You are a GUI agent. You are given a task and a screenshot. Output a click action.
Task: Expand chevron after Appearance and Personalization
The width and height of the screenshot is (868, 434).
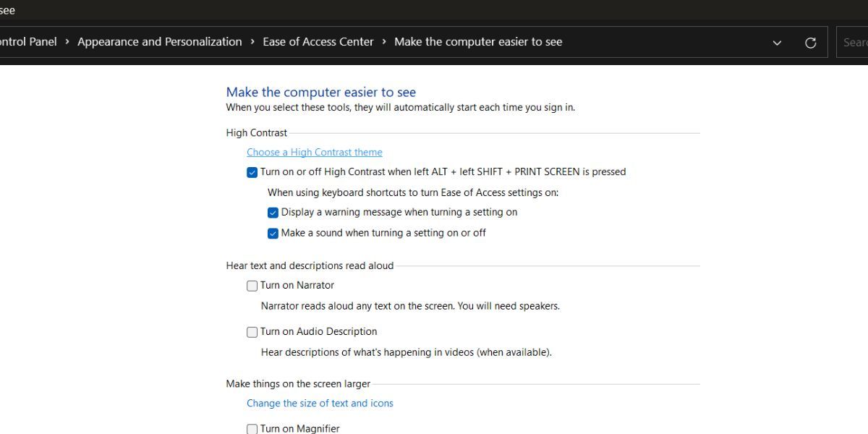click(x=252, y=42)
